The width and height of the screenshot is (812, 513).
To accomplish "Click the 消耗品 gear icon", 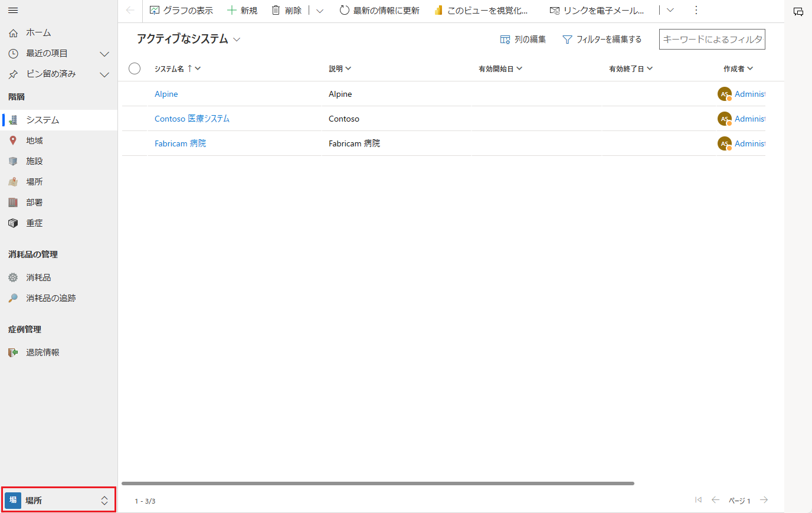I will 13,277.
